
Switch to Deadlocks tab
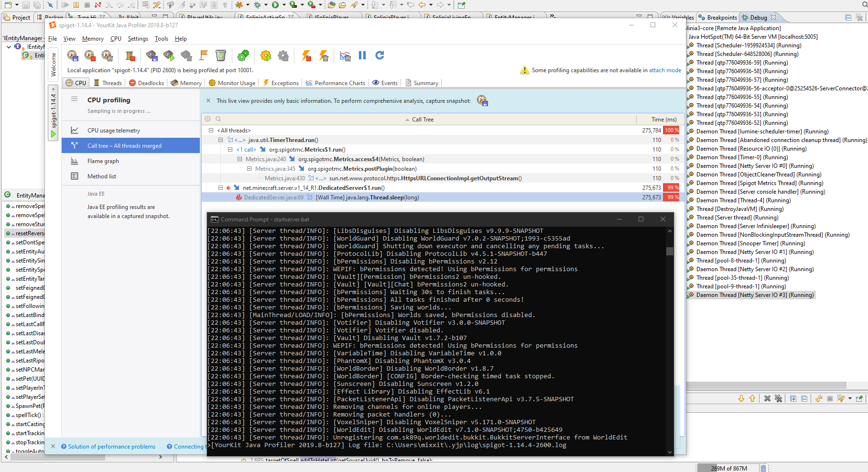pos(147,83)
